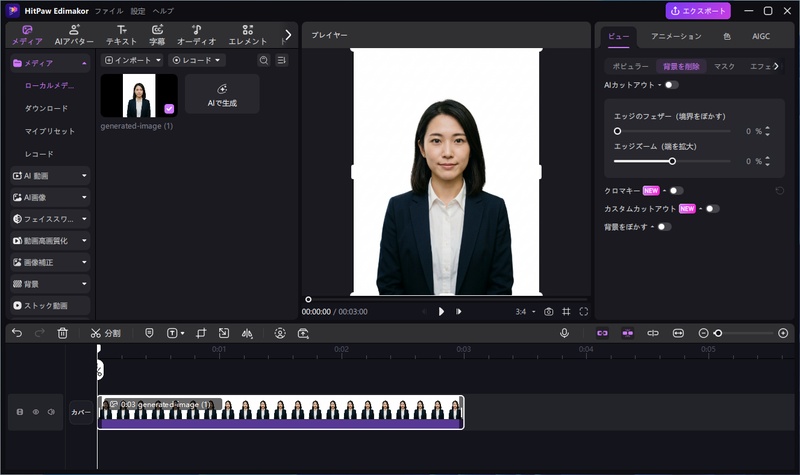Enter fullscreen preview in player
This screenshot has height=475, width=800.
[x=584, y=311]
